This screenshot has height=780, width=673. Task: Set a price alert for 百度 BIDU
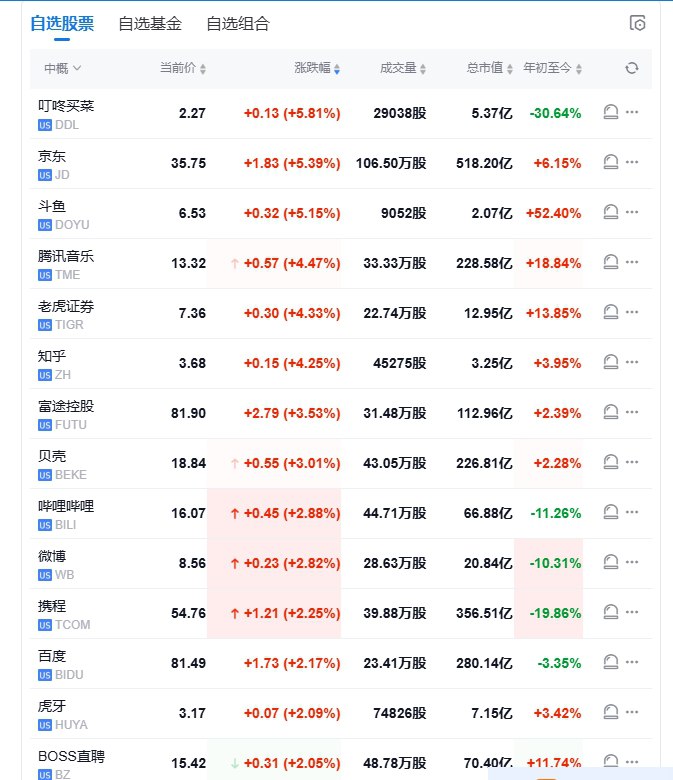pyautogui.click(x=611, y=662)
